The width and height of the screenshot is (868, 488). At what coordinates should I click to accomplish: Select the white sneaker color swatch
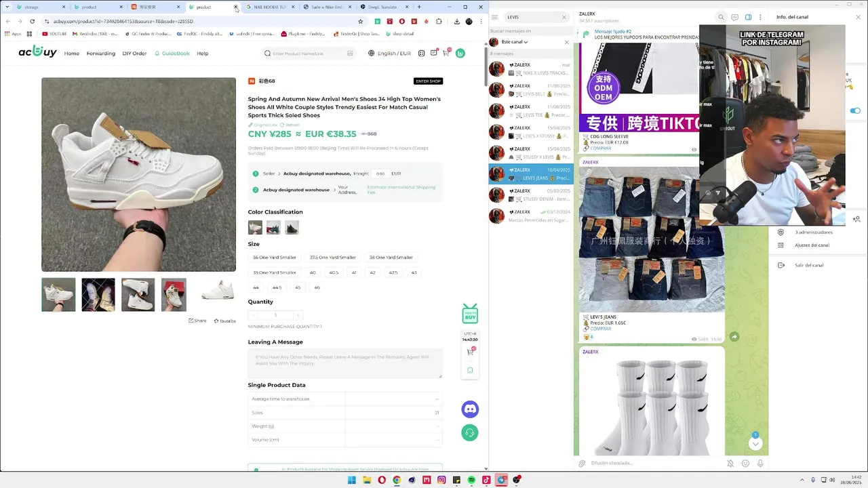[255, 228]
